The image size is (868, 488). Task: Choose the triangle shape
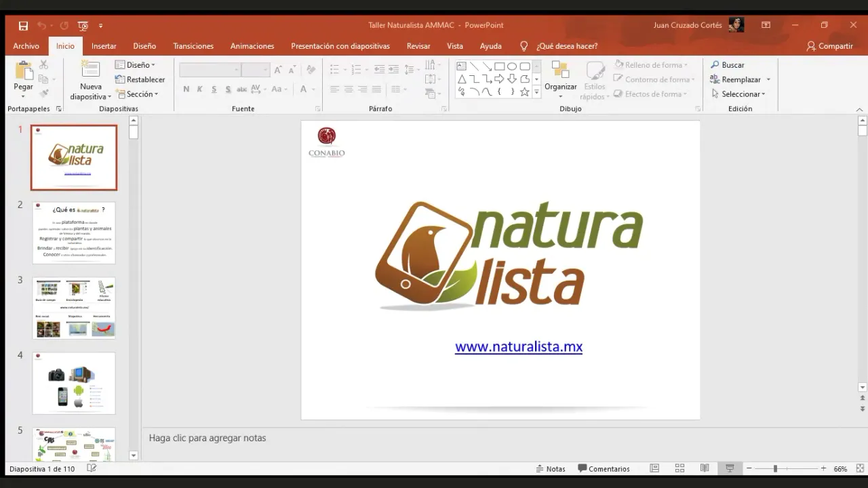point(462,79)
